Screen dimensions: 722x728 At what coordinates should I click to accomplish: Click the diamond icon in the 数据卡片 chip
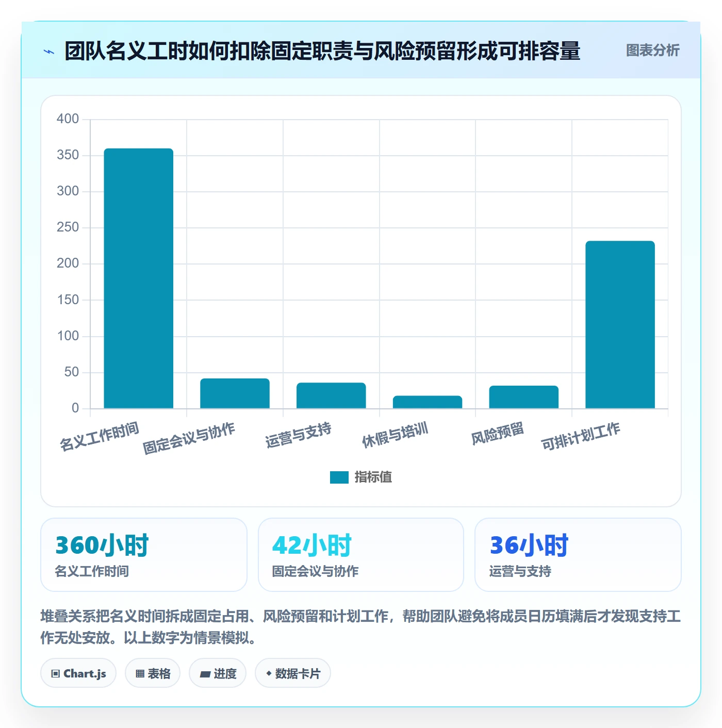pyautogui.click(x=269, y=673)
